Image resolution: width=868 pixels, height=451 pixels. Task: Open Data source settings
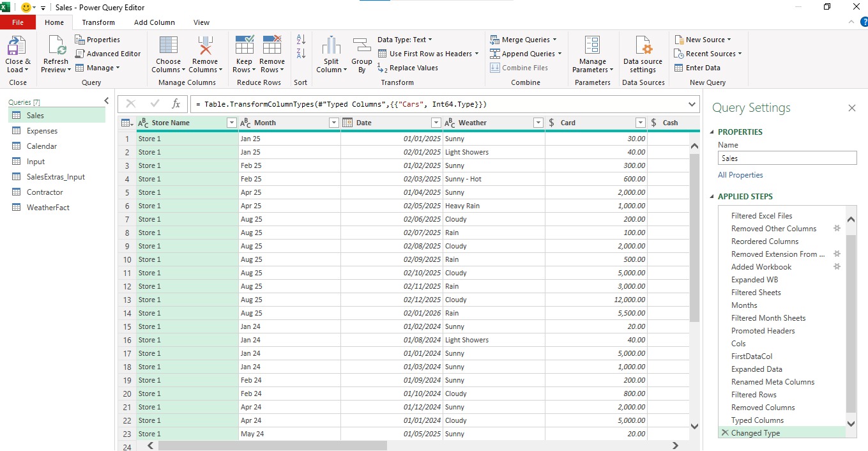tap(643, 46)
